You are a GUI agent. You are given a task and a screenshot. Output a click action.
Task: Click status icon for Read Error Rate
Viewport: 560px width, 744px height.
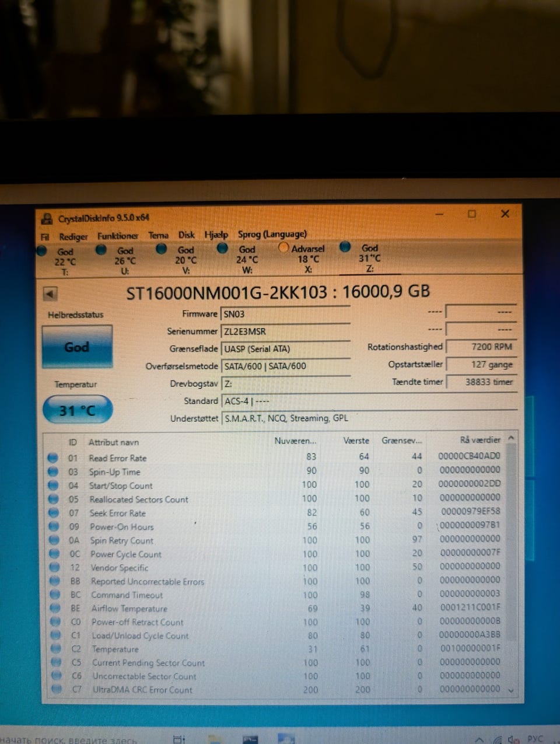(x=52, y=458)
